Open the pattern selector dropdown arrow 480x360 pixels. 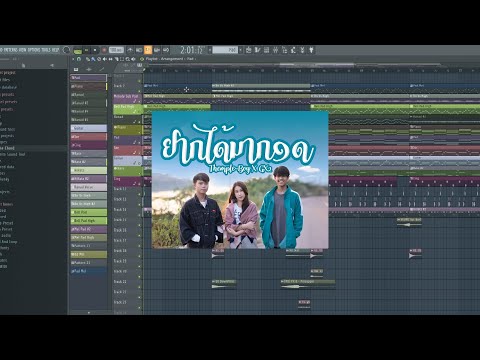pos(240,50)
